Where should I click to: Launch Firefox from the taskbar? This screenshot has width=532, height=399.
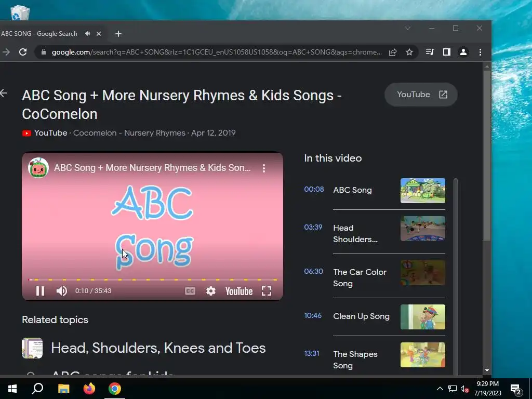tap(89, 389)
